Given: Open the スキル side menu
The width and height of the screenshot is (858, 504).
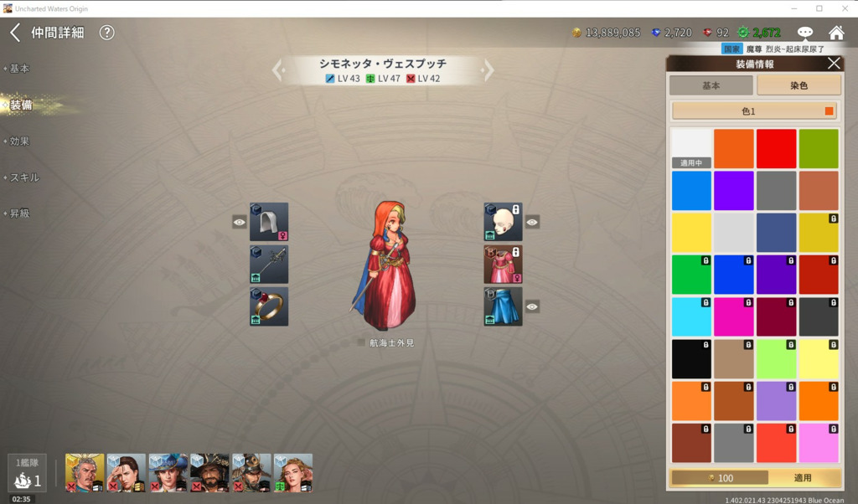Looking at the screenshot, I should click(x=23, y=177).
